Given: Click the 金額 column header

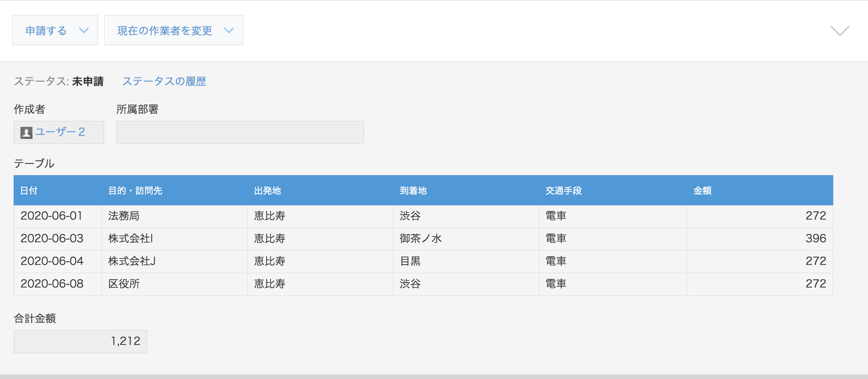Looking at the screenshot, I should pyautogui.click(x=760, y=190).
